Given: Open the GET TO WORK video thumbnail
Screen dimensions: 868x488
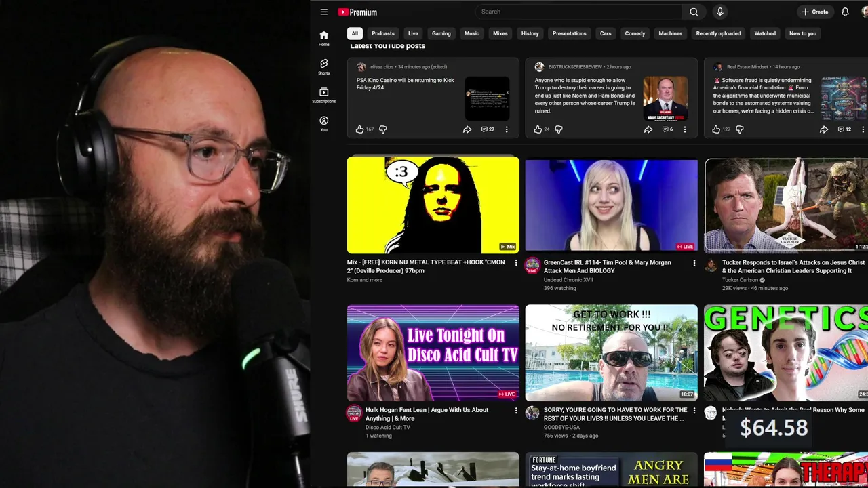Looking at the screenshot, I should click(x=611, y=352).
